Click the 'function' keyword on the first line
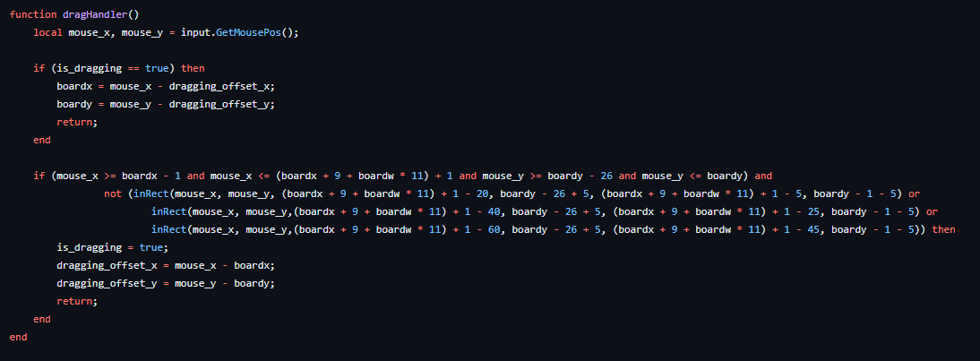The height and width of the screenshot is (361, 980). (33, 14)
